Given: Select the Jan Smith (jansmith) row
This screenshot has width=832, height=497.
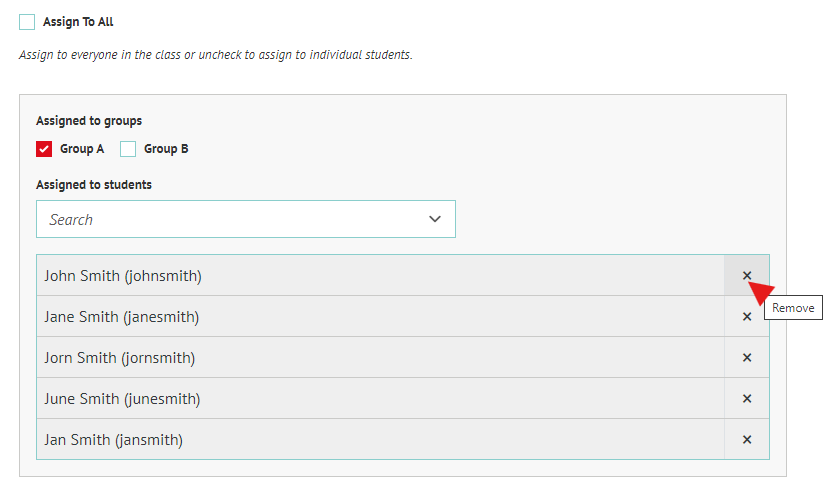Looking at the screenshot, I should (x=380, y=439).
